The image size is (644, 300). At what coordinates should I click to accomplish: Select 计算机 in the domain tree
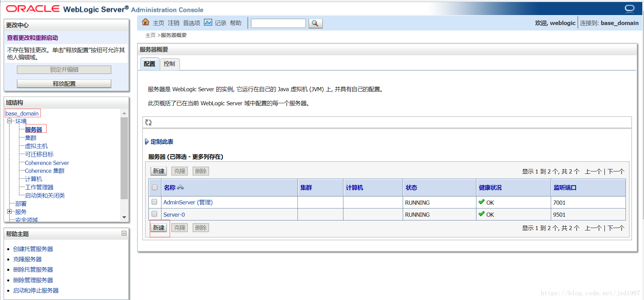point(34,179)
